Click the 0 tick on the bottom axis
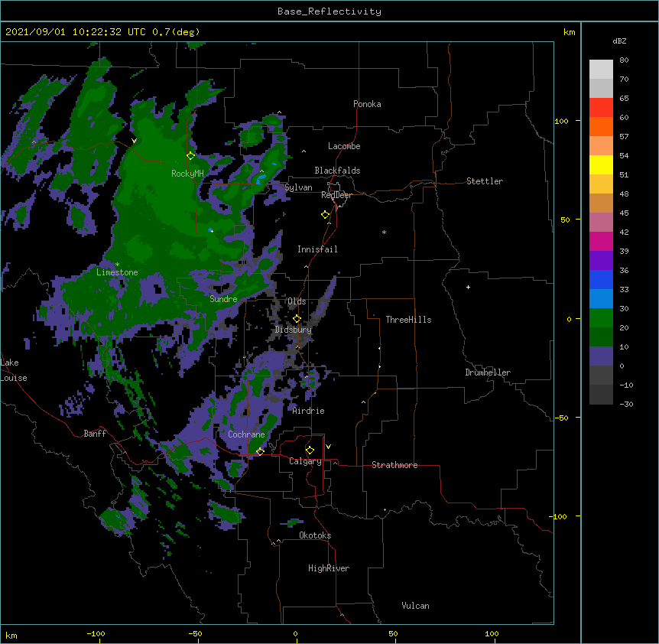This screenshot has width=659, height=644. click(x=295, y=633)
